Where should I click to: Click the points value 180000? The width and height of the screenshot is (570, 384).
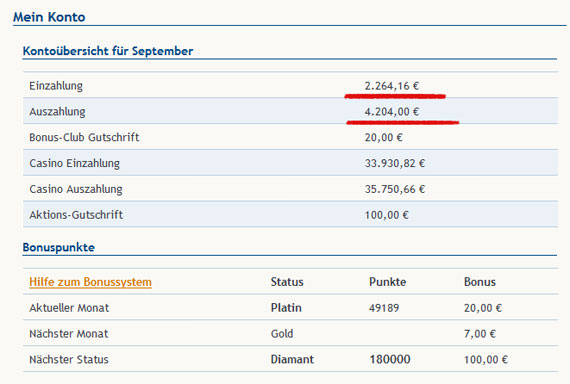pos(390,360)
